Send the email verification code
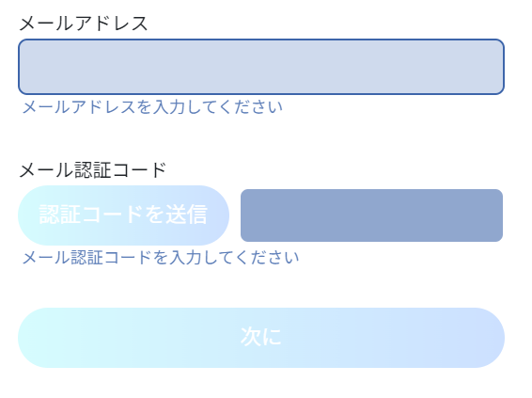This screenshot has height=398, width=532. point(123,215)
